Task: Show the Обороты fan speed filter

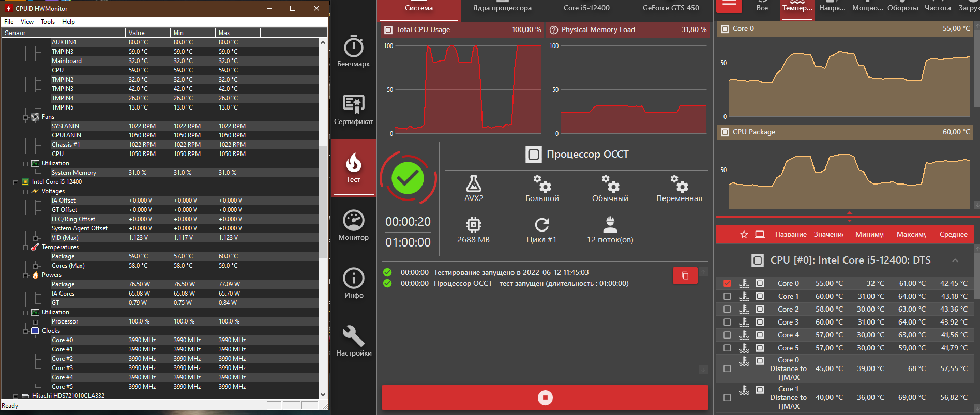Action: coord(903,7)
